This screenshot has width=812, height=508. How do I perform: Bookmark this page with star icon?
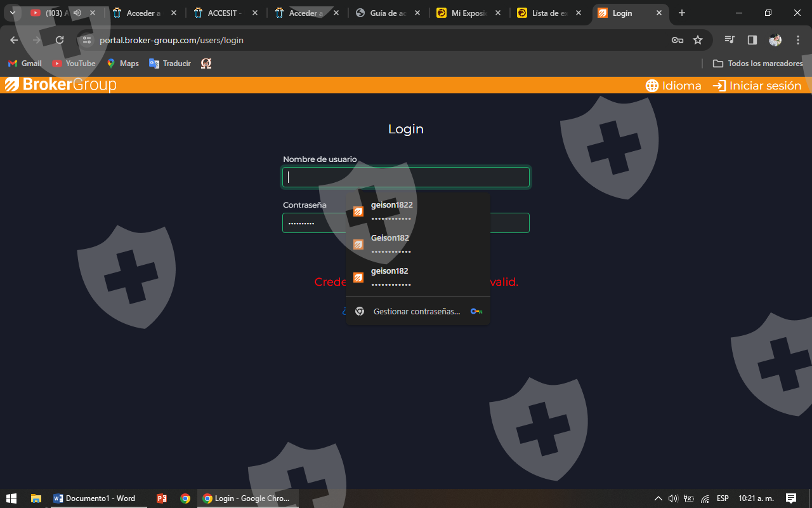click(698, 40)
